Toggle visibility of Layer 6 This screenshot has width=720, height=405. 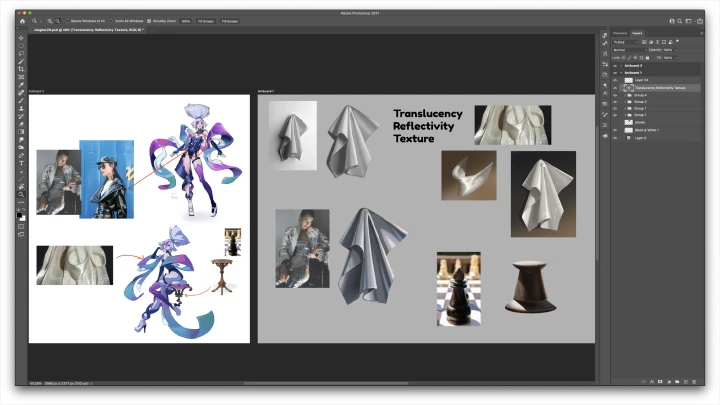click(615, 138)
